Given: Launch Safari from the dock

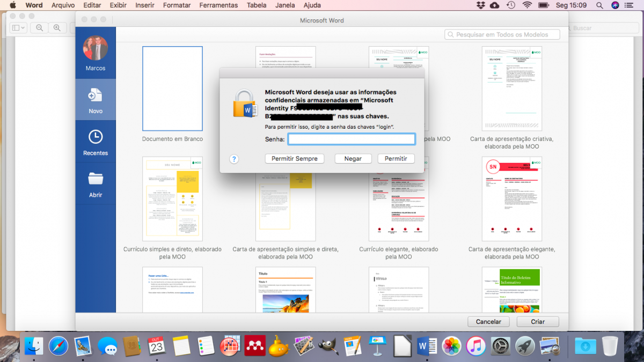Looking at the screenshot, I should (x=59, y=346).
